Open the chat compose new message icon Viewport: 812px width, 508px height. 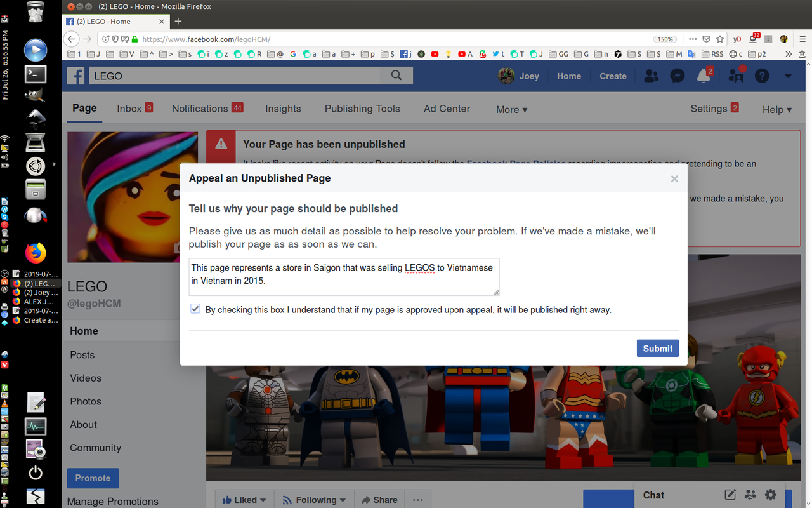(730, 495)
